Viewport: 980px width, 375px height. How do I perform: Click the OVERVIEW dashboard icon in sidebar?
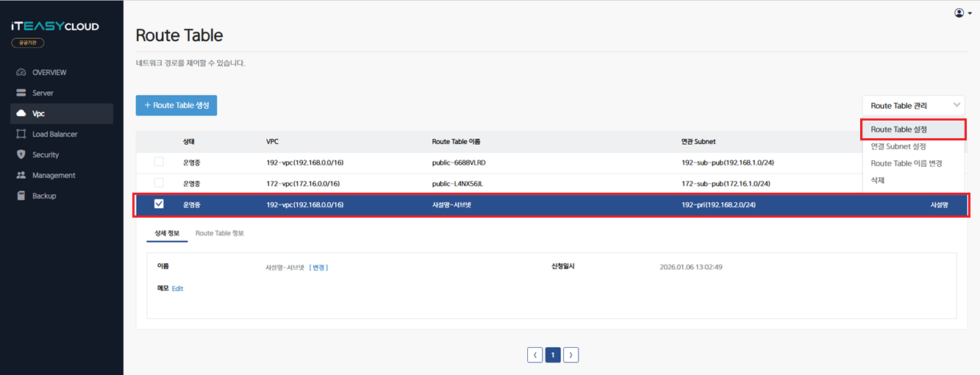click(x=21, y=73)
